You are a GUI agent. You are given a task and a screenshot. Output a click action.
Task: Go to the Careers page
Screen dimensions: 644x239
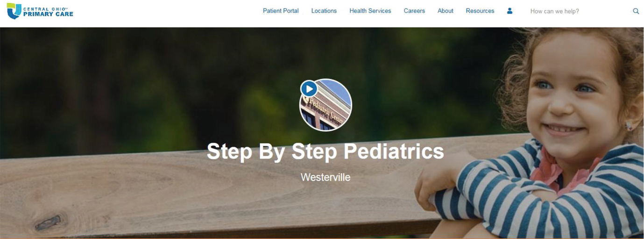pyautogui.click(x=414, y=11)
